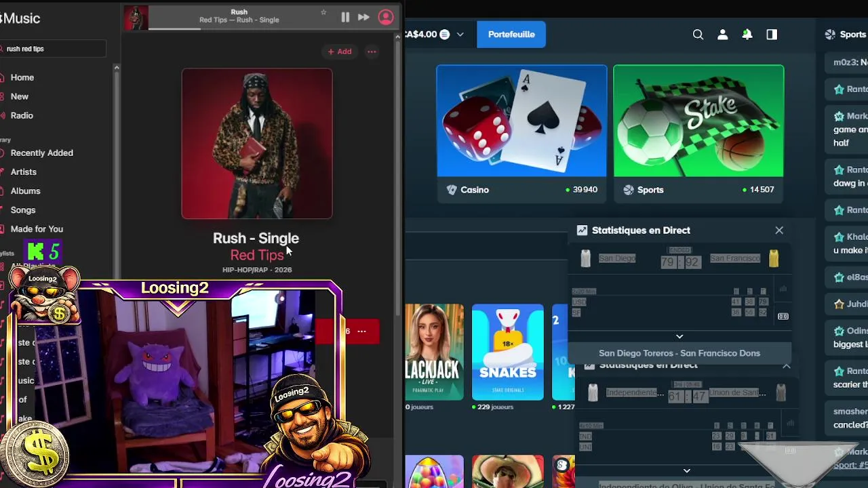The width and height of the screenshot is (868, 488).
Task: Open Stake notifications bell icon
Action: pos(747,35)
